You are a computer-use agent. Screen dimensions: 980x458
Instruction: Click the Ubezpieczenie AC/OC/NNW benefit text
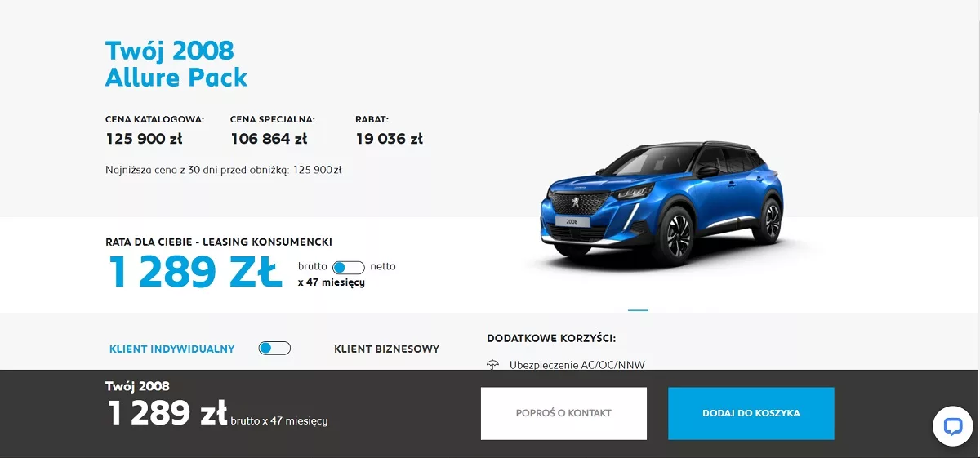pos(577,365)
